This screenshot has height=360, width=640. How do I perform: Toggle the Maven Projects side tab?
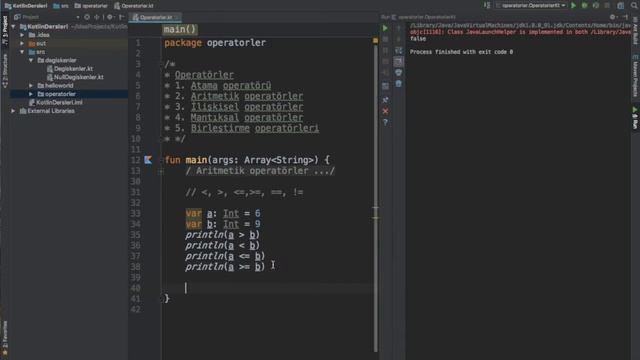click(x=635, y=76)
